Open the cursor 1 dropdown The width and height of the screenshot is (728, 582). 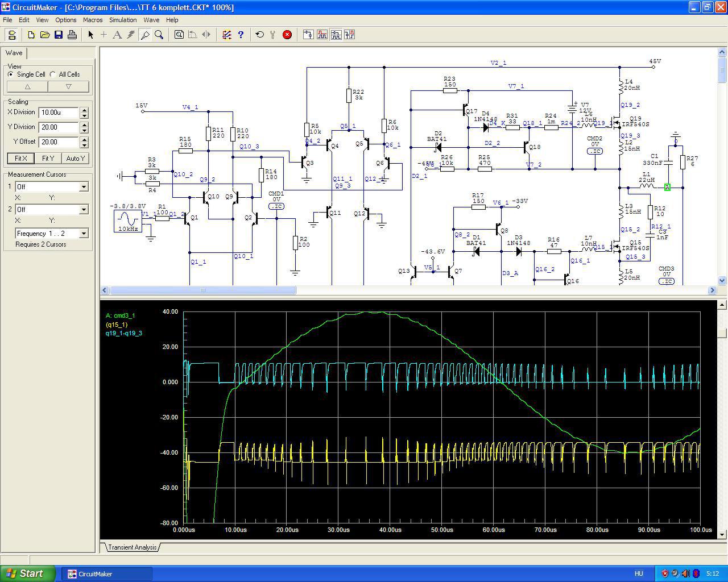pyautogui.click(x=84, y=187)
